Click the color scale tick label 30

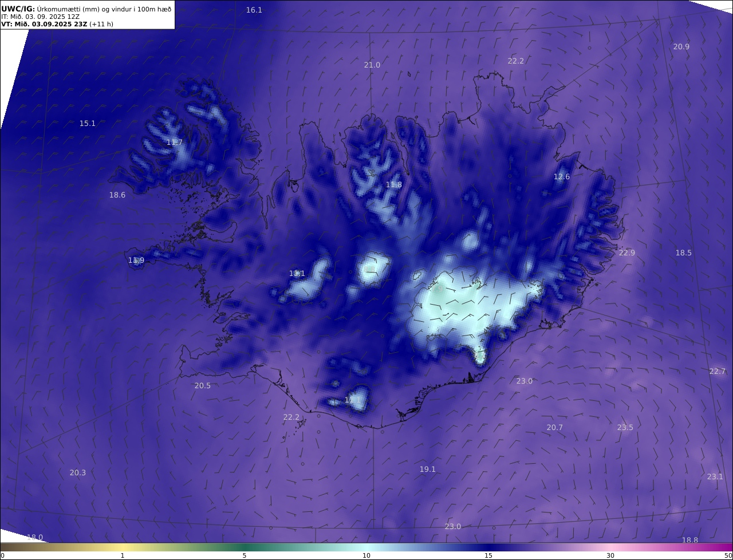tap(610, 555)
